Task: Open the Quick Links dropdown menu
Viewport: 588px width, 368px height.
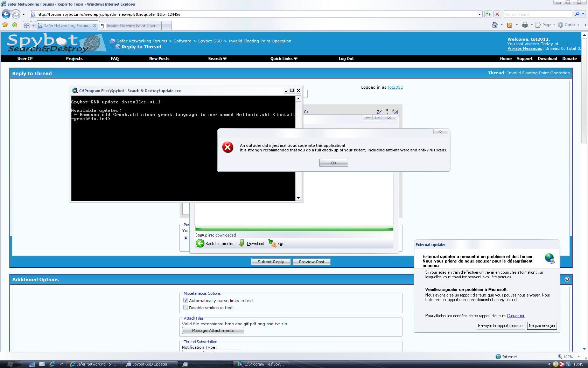Action: click(284, 59)
